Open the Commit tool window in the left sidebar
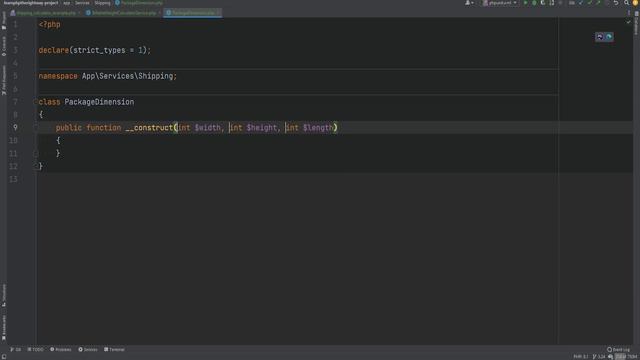The height and width of the screenshot is (360, 640). 4,47
